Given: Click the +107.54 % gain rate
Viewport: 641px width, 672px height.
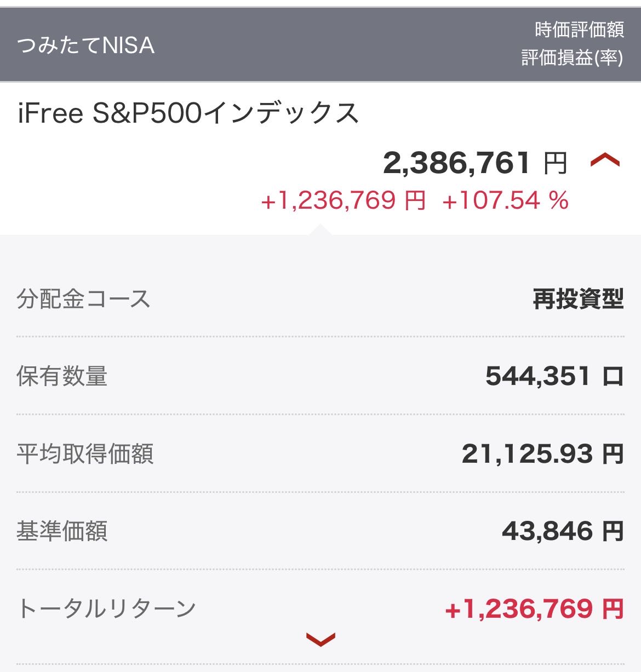Looking at the screenshot, I should pyautogui.click(x=505, y=200).
